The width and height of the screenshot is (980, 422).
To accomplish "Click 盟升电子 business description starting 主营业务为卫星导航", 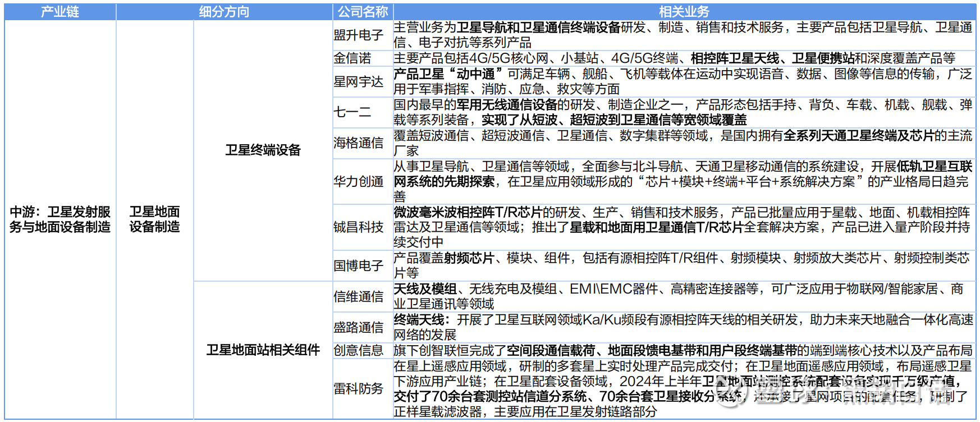I will (x=684, y=35).
